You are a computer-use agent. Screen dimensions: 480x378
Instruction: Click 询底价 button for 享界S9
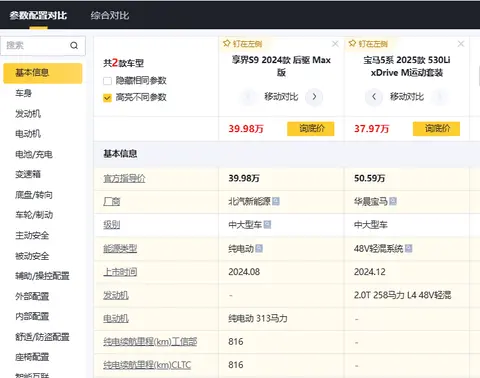pos(311,129)
